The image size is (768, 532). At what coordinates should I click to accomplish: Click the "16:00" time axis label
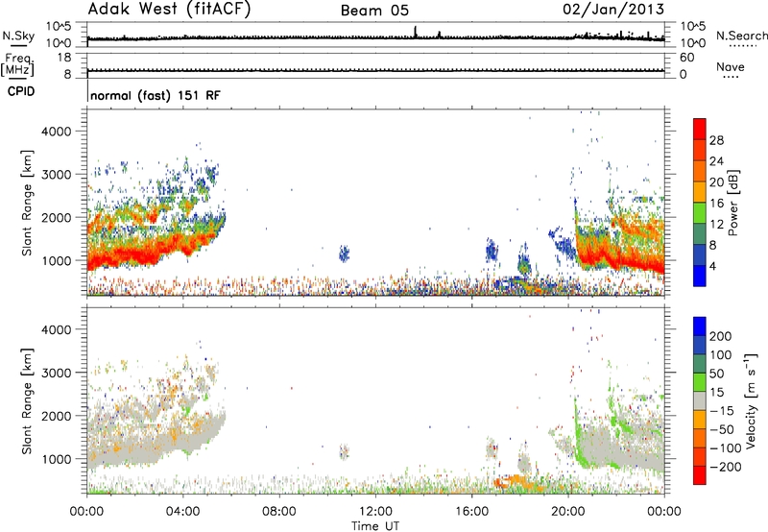471,512
